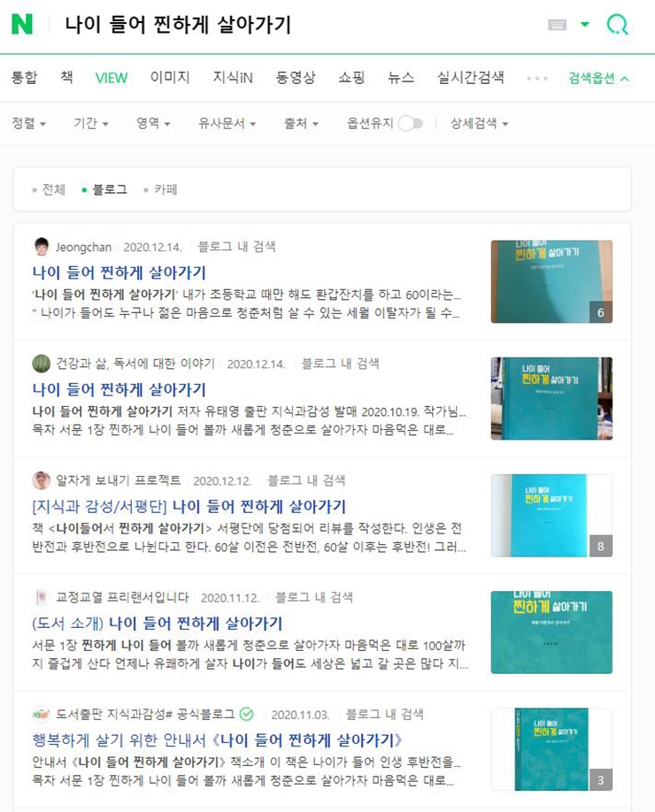Click the verified checkmark beside 지식과감성 공식블로그

tap(247, 714)
